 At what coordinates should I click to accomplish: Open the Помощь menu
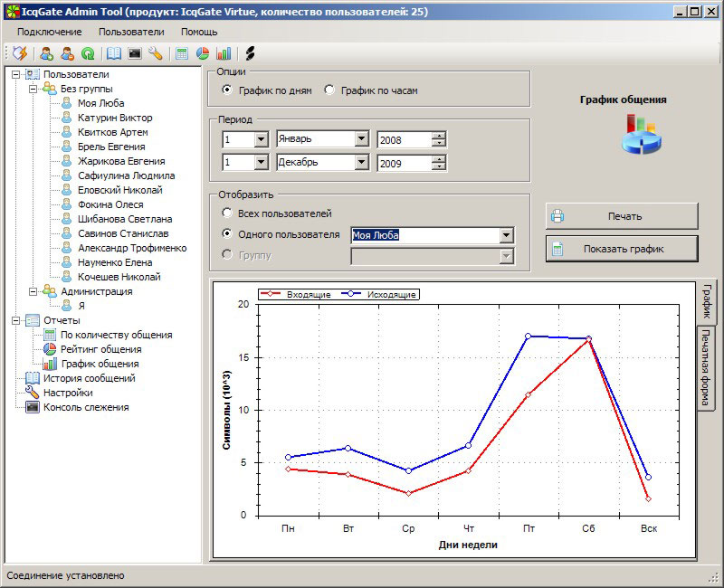click(199, 32)
